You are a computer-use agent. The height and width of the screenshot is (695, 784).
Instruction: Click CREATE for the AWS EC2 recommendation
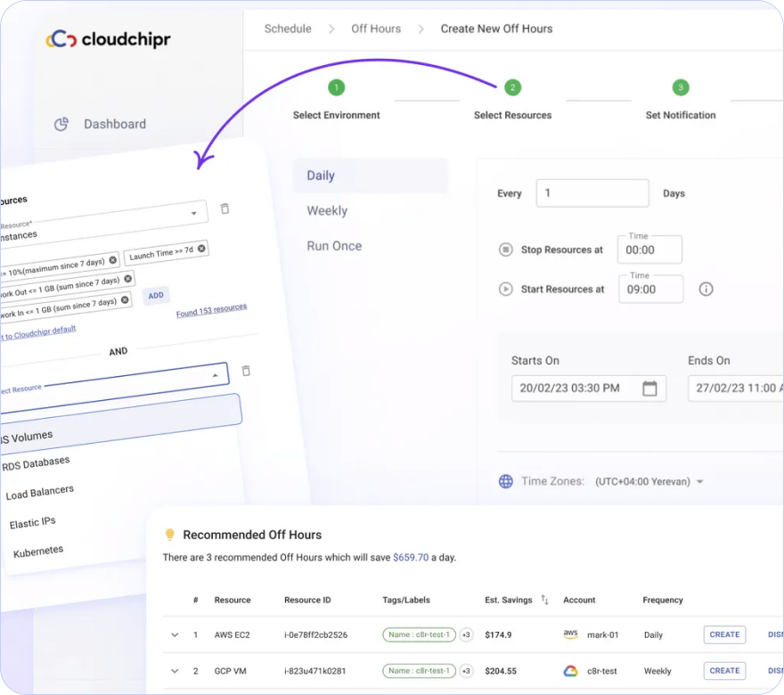[x=724, y=634]
